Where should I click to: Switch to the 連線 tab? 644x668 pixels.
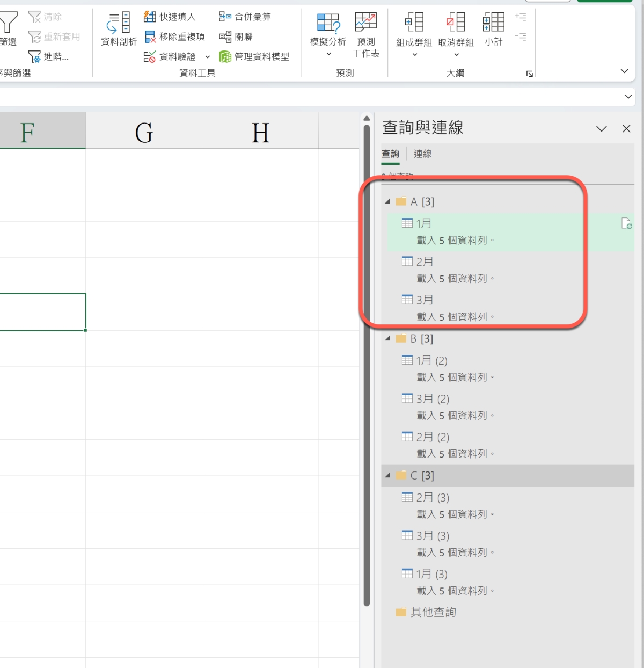click(x=422, y=154)
